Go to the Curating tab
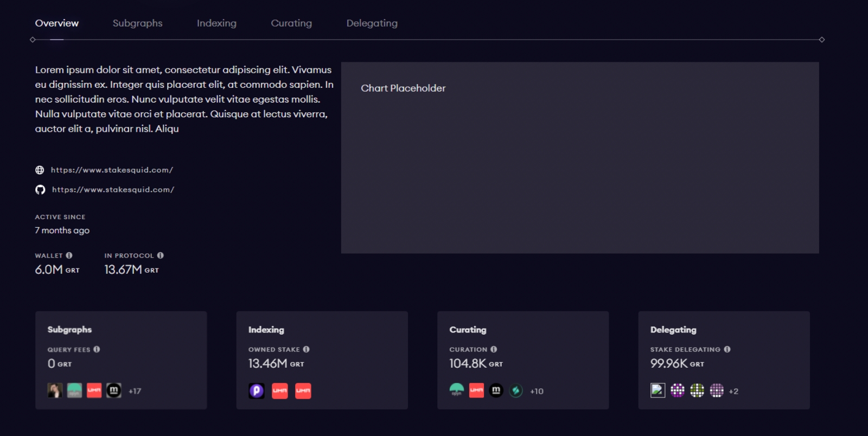Screen dimensions: 868x436 pyautogui.click(x=291, y=23)
